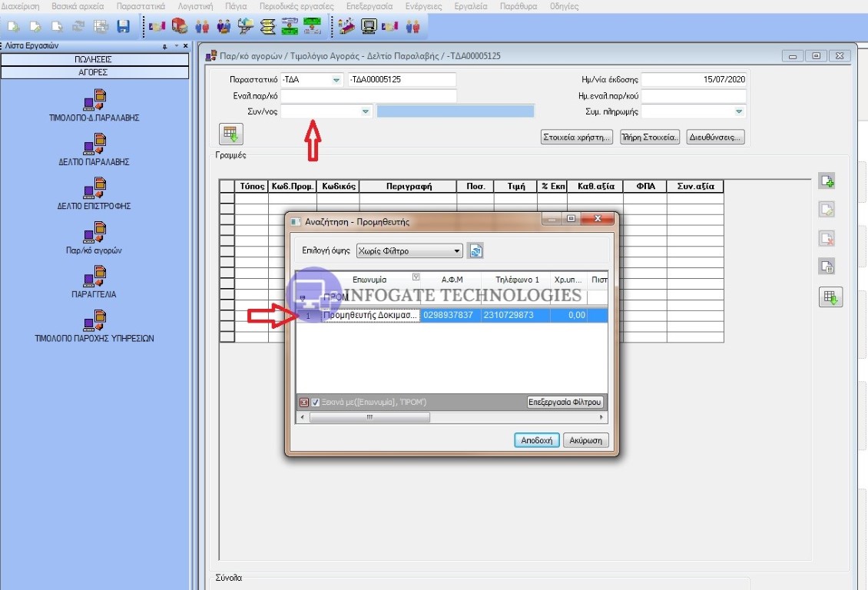Click the add line icon right of grid
Screen dimensions: 868x590
tap(827, 181)
